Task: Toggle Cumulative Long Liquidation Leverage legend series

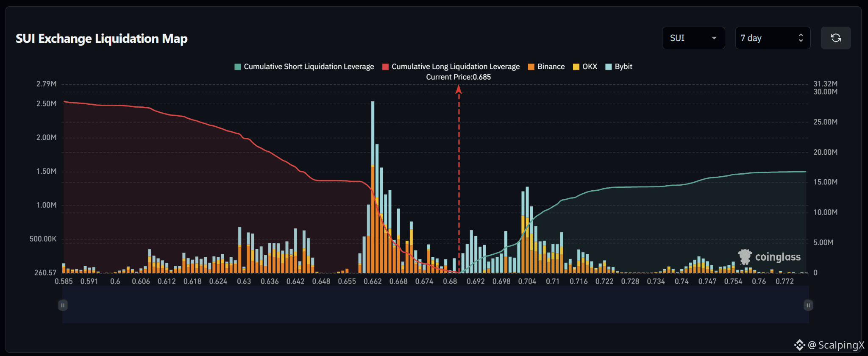Action: pyautogui.click(x=451, y=67)
